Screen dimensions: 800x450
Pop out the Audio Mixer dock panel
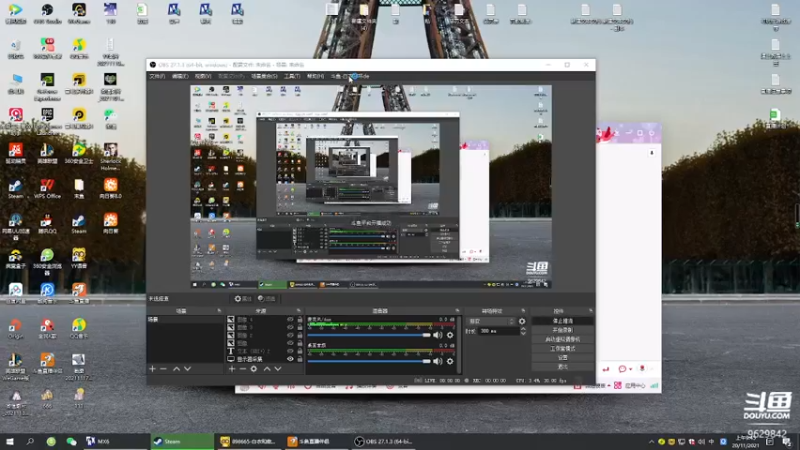pyautogui.click(x=457, y=311)
